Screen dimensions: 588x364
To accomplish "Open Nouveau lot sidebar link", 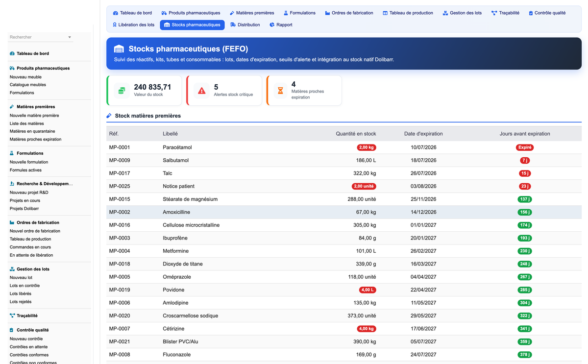I will pyautogui.click(x=21, y=277).
